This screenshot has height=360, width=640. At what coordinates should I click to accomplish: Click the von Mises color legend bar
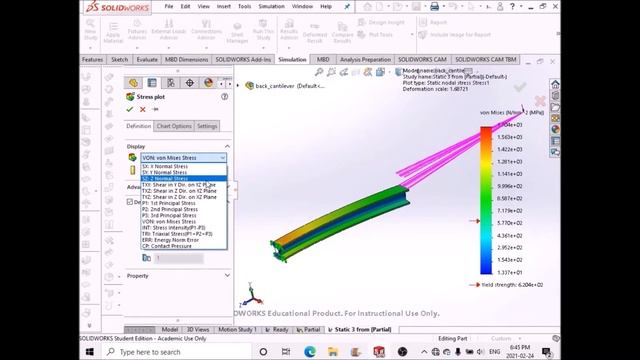point(486,200)
